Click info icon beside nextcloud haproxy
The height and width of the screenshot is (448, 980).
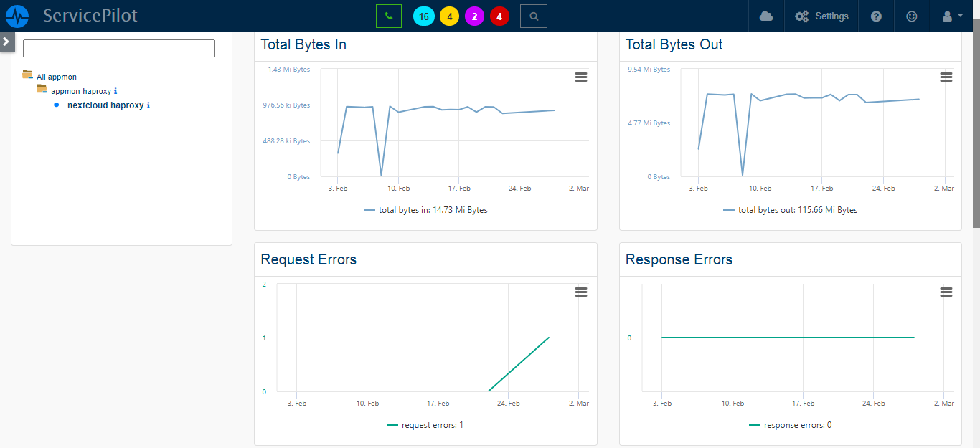coord(149,105)
